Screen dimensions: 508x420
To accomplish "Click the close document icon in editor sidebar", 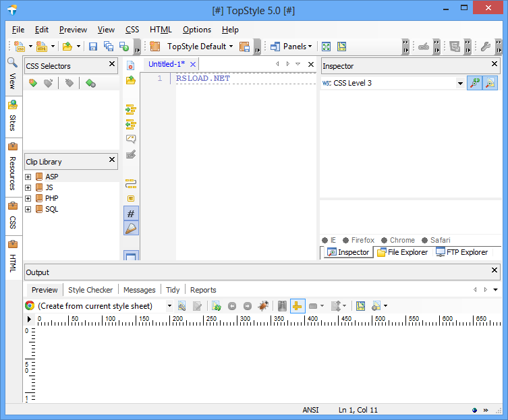I will pos(131,65).
